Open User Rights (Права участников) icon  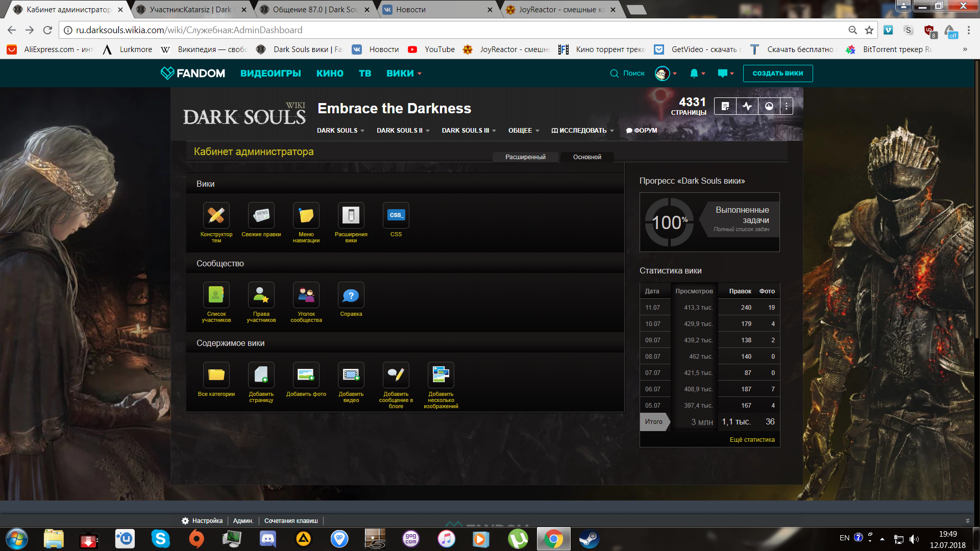click(x=261, y=295)
